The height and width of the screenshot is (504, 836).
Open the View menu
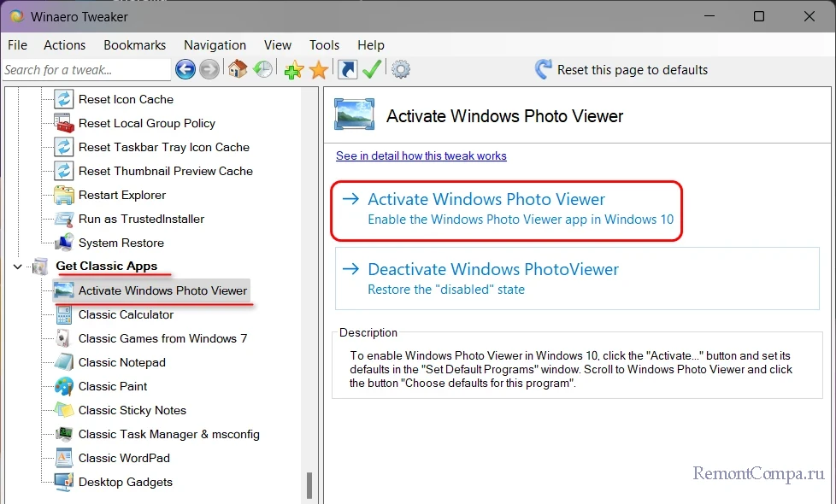click(278, 45)
